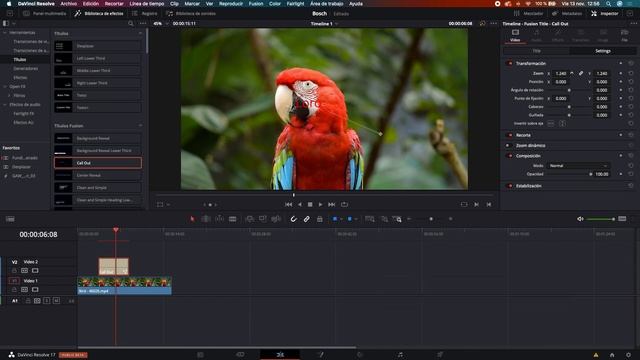Select the Settings tab in Inspector
The image size is (640, 360).
pos(603,51)
